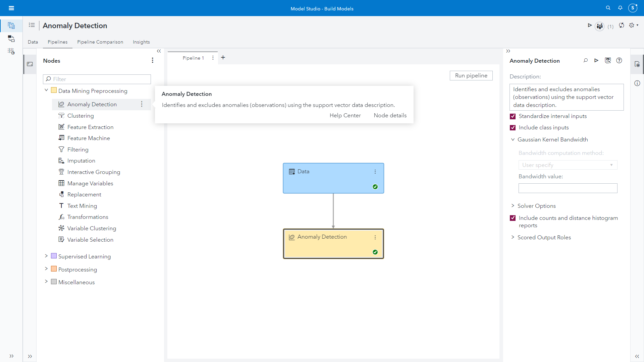Open the project settings gear icon
The image size is (644, 362).
tap(632, 25)
